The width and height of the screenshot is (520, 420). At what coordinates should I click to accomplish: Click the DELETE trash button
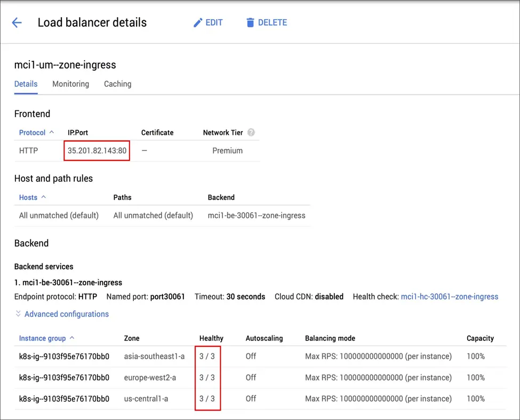(x=267, y=22)
